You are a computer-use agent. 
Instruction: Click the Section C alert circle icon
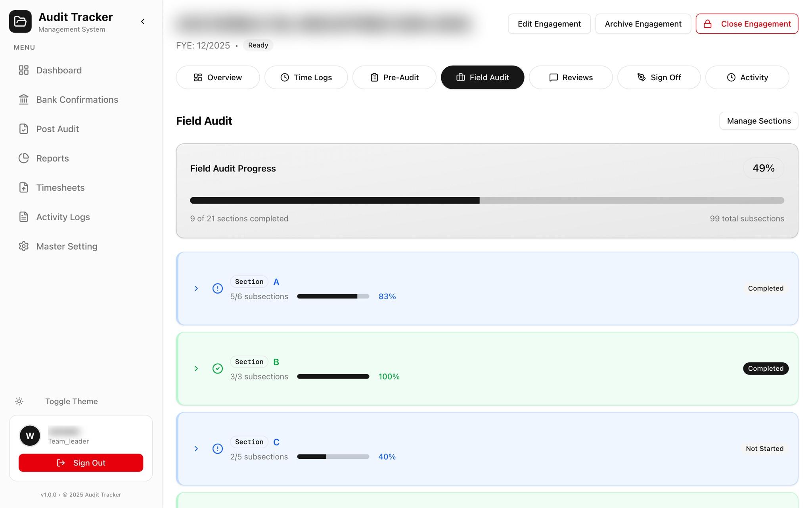point(218,449)
